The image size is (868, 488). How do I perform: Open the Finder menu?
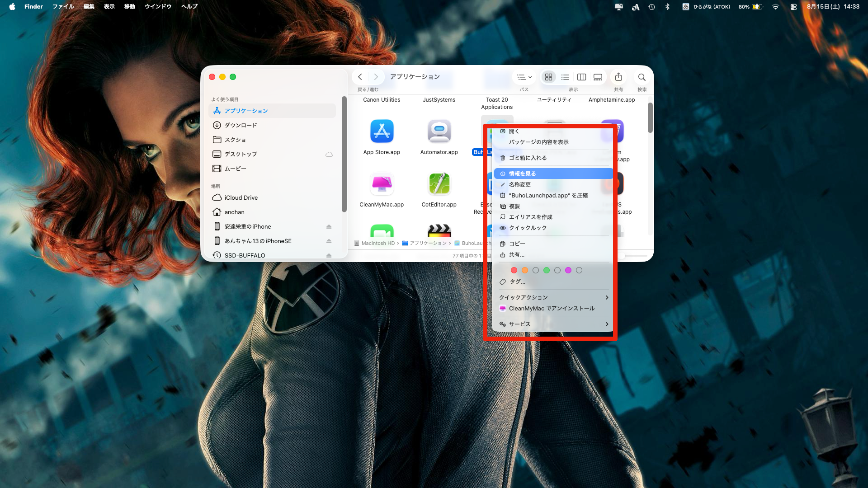click(33, 7)
